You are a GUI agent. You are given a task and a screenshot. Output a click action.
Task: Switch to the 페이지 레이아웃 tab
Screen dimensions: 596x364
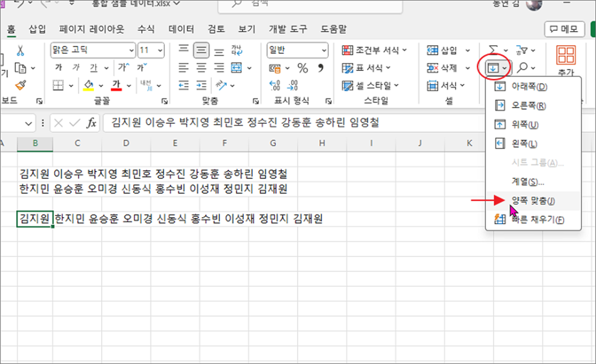[92, 29]
